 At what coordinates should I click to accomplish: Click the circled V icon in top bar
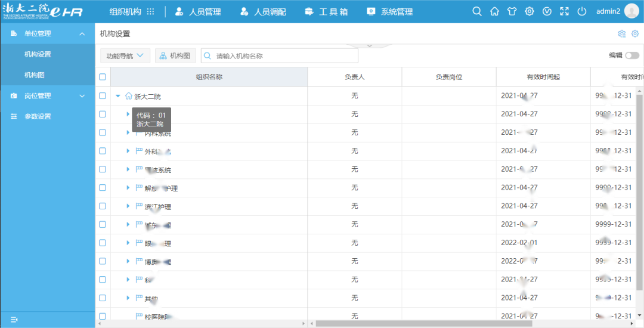pyautogui.click(x=547, y=11)
